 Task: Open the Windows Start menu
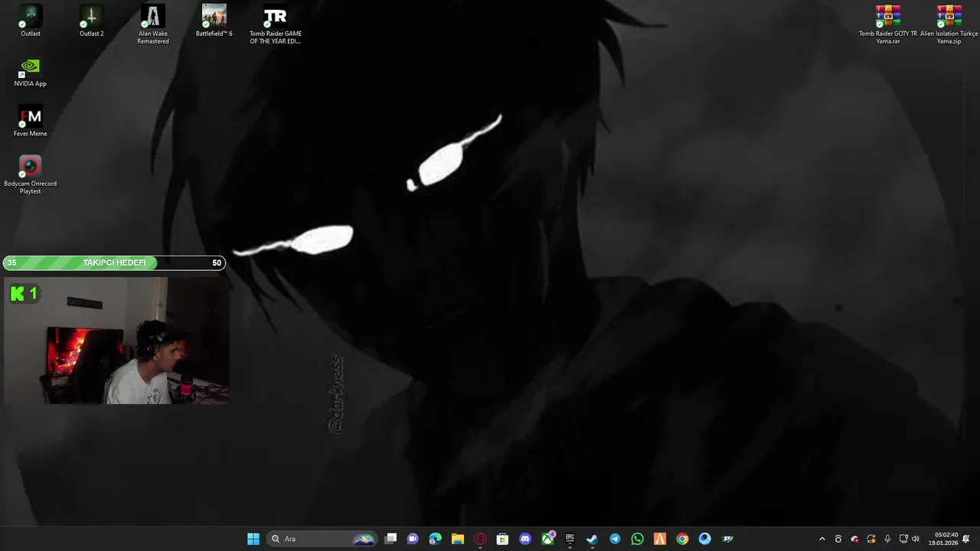click(x=253, y=539)
